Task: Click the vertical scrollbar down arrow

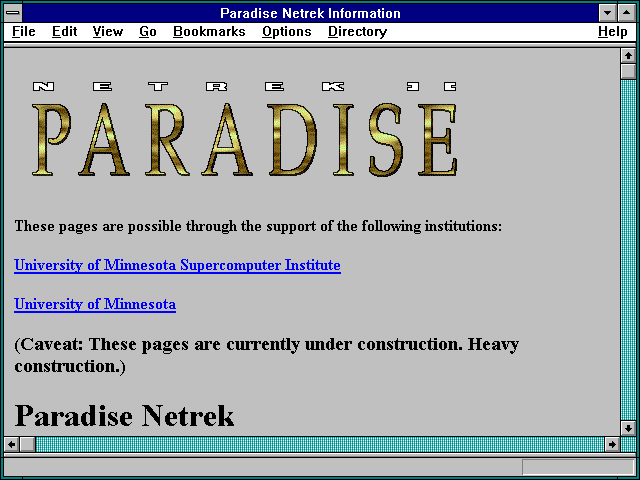Action: coord(628,428)
